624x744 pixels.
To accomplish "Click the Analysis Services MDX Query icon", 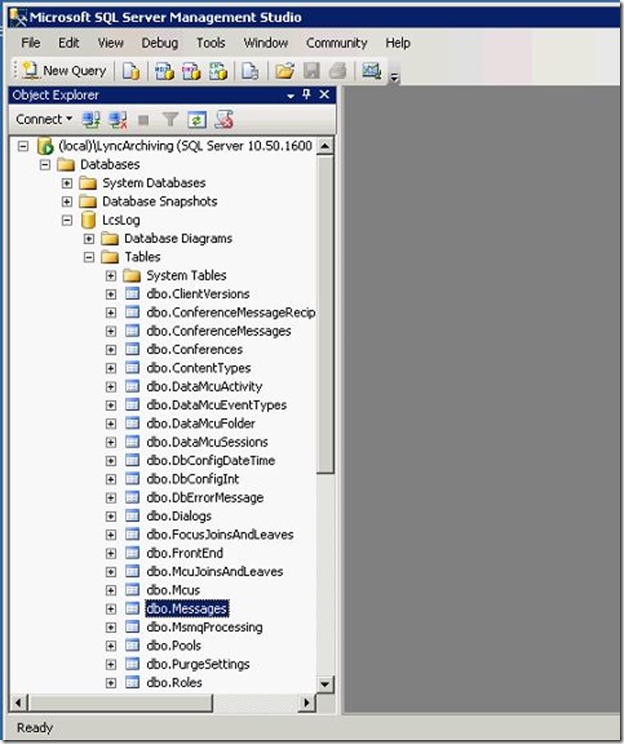I will click(x=165, y=71).
